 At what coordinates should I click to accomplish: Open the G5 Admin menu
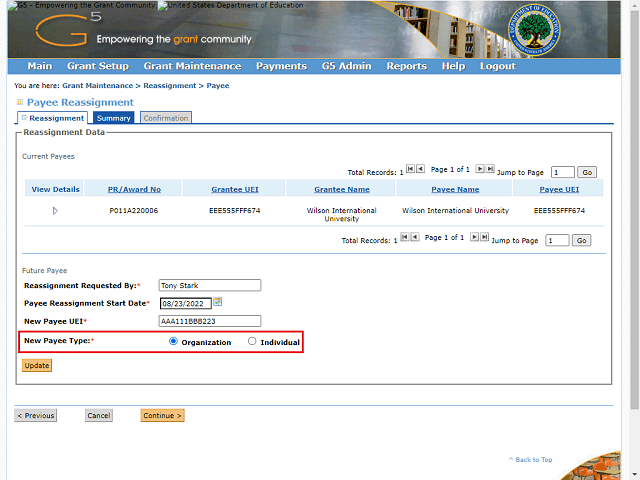click(347, 66)
